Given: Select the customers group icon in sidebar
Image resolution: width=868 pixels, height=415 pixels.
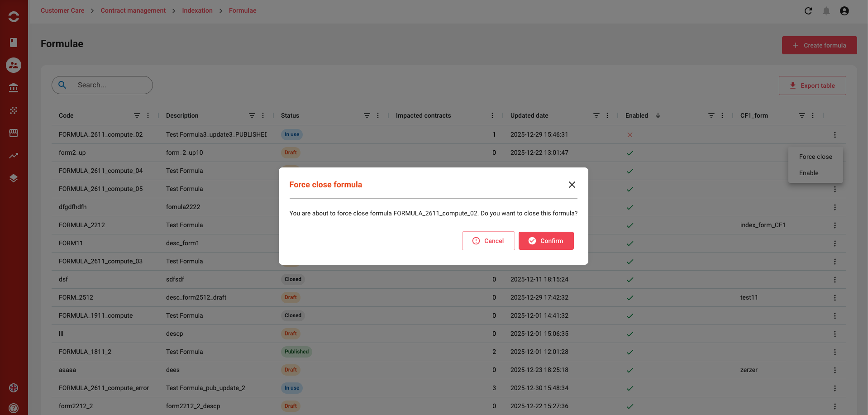Looking at the screenshot, I should click(14, 65).
